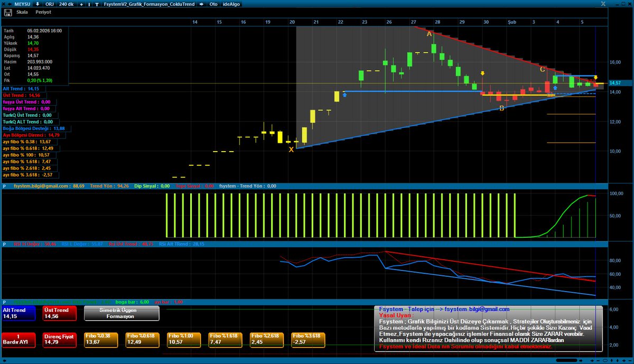Open the FsystemV2_Grafik_Formasyon_CokluTrend template selector
Screen dimensions: 634x364
click(149, 4)
